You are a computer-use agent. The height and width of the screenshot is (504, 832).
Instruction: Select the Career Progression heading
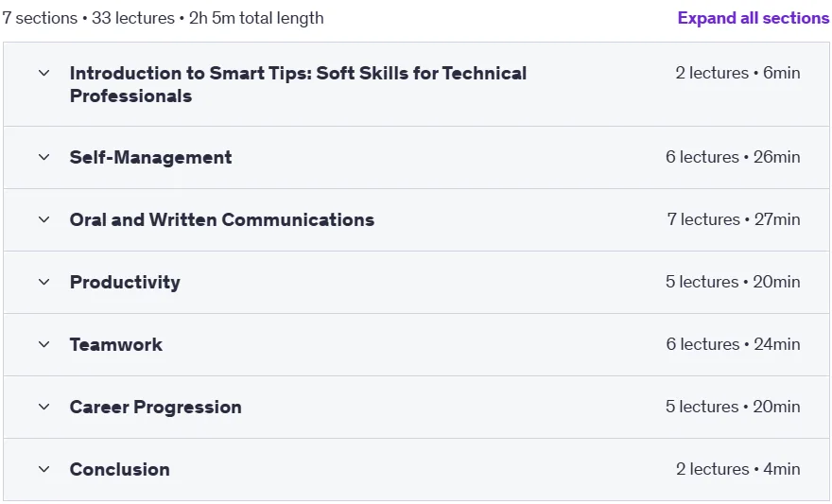[x=155, y=407]
